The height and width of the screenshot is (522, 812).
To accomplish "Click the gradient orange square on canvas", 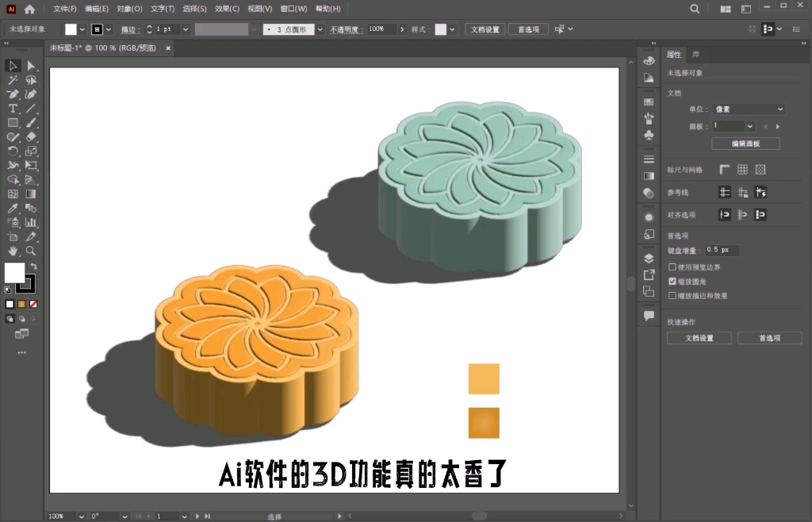I will [484, 423].
